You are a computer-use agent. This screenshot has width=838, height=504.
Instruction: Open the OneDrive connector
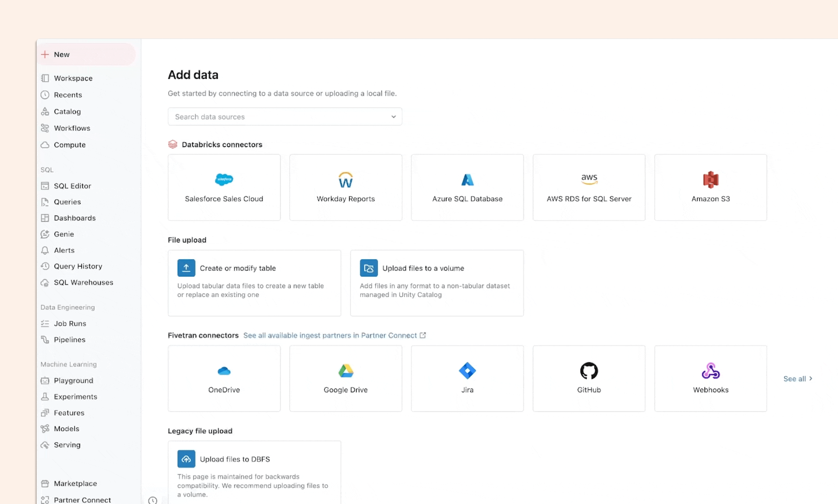(224, 378)
